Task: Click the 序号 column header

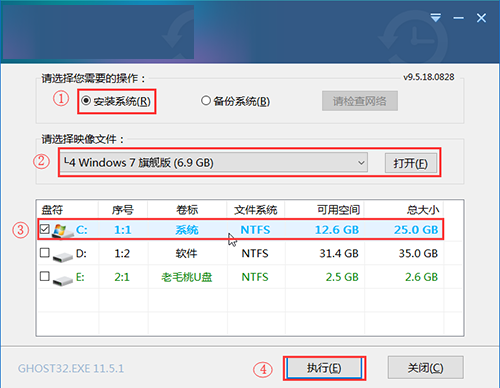Action: 123,210
